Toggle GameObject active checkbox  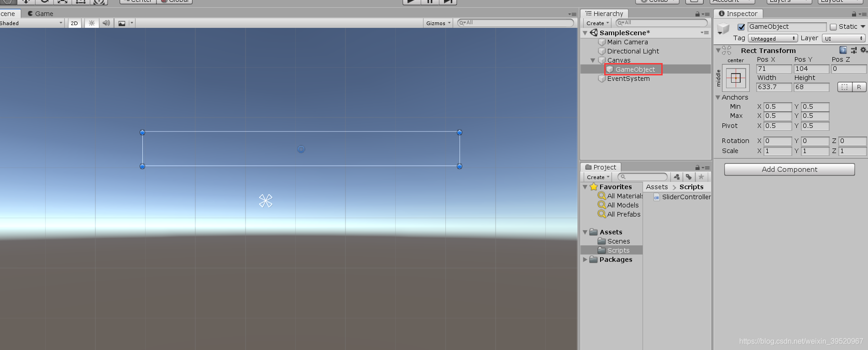tap(741, 27)
